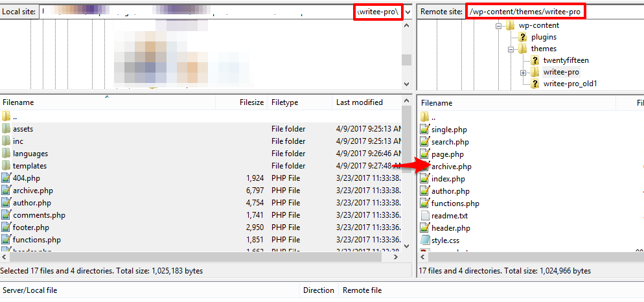
Task: Select writee-pro_old1 folder in remote tree
Action: (x=569, y=84)
